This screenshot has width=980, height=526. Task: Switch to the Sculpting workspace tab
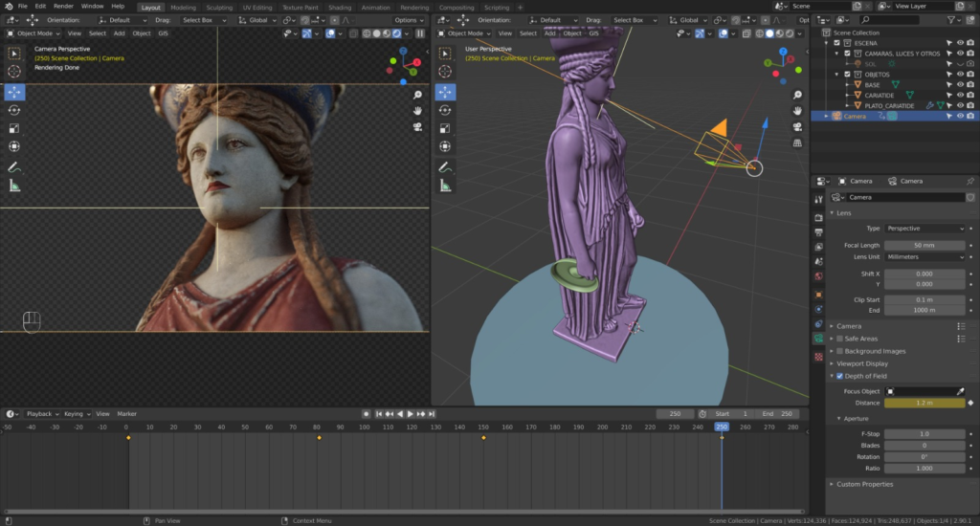[219, 7]
